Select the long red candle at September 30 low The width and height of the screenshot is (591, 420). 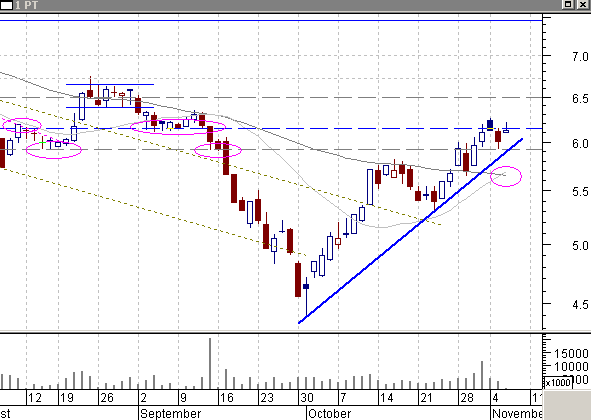(298, 280)
